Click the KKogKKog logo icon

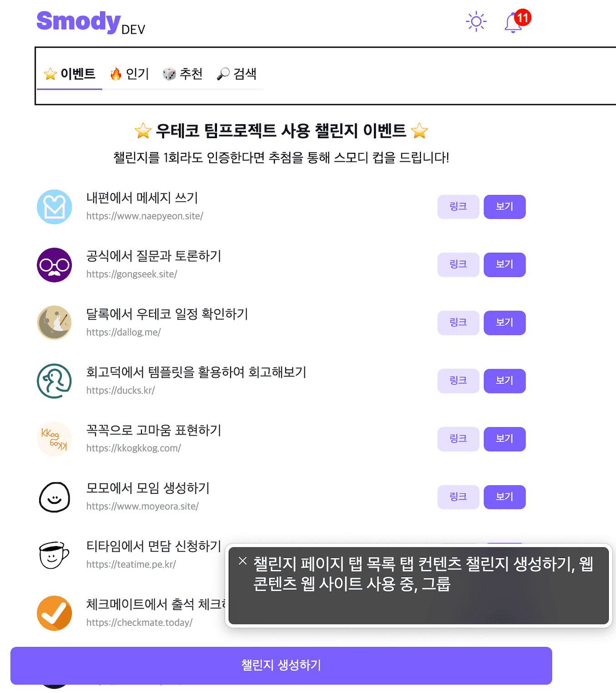(55, 439)
